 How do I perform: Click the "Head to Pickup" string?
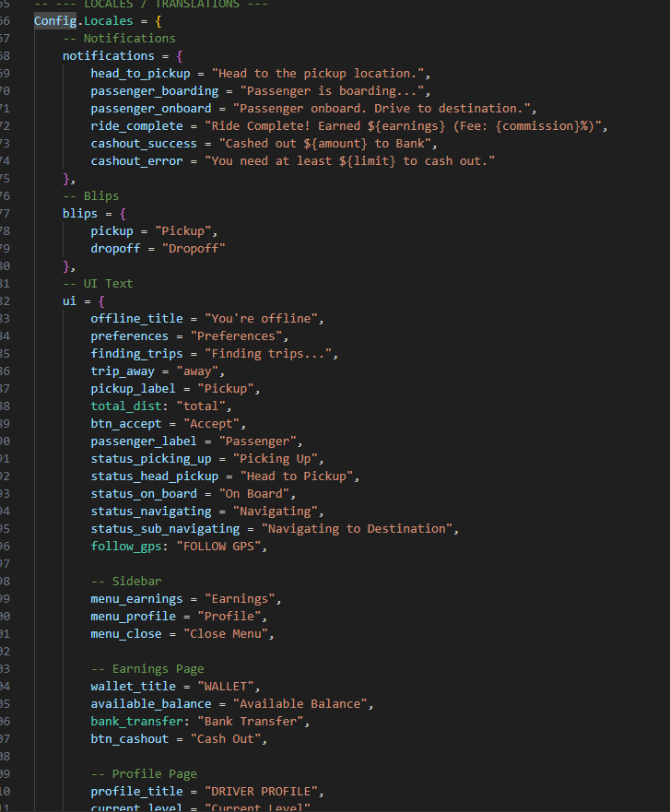point(297,477)
